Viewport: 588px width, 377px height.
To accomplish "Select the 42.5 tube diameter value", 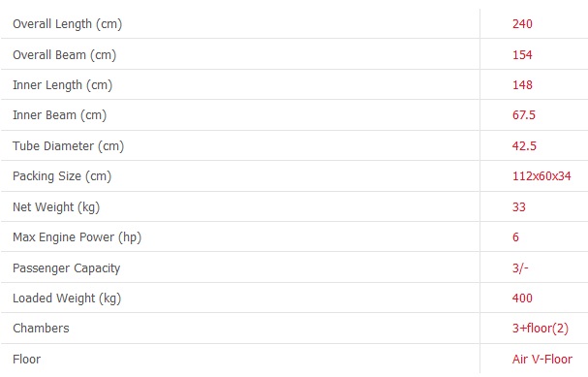I will pyautogui.click(x=524, y=146).
